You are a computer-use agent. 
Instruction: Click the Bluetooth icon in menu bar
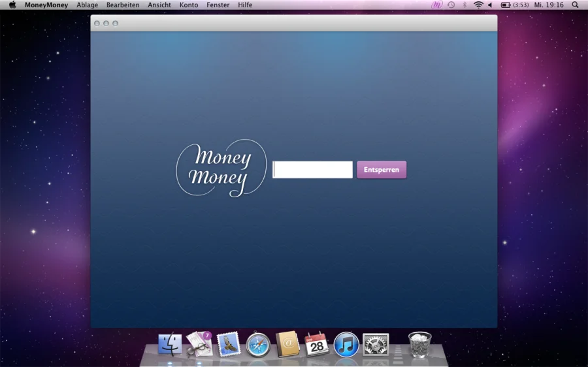pyautogui.click(x=465, y=5)
